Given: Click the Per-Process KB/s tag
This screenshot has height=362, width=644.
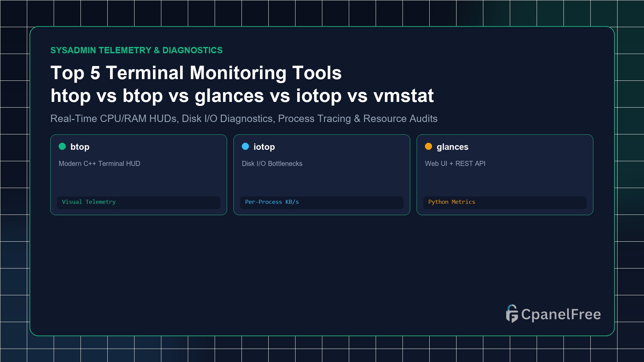Looking at the screenshot, I should tap(322, 202).
